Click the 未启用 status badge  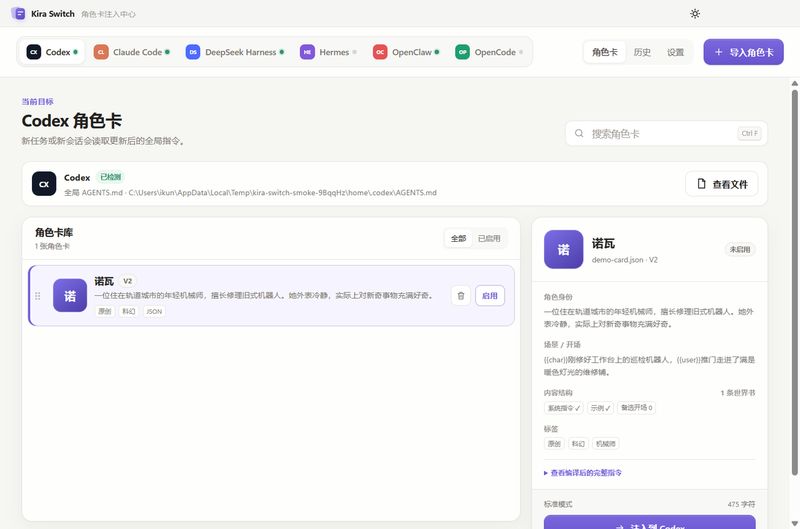(740, 249)
